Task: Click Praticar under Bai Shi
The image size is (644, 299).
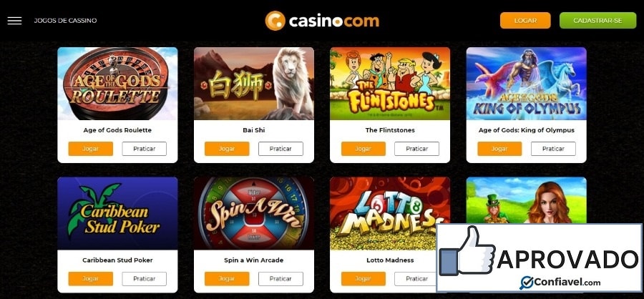Action: (280, 149)
